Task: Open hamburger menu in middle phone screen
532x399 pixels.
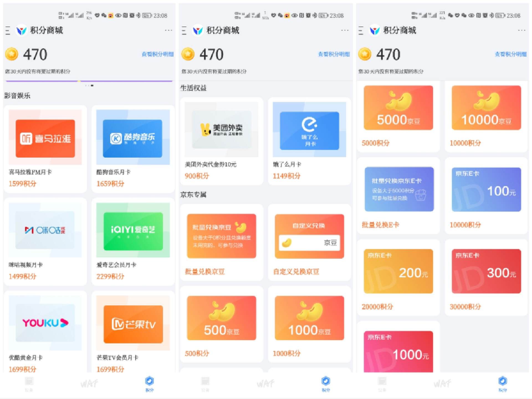Action: (184, 31)
